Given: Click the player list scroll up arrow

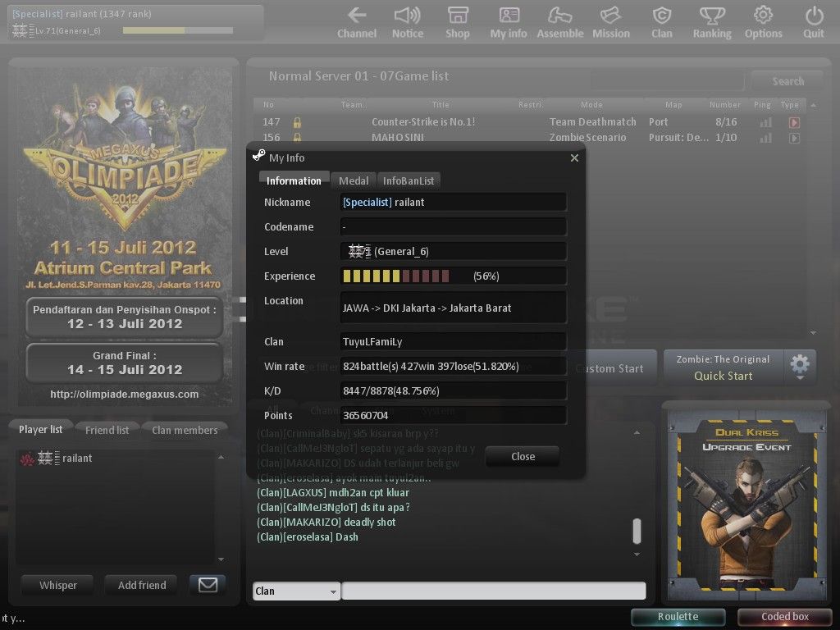Looking at the screenshot, I should (x=221, y=457).
